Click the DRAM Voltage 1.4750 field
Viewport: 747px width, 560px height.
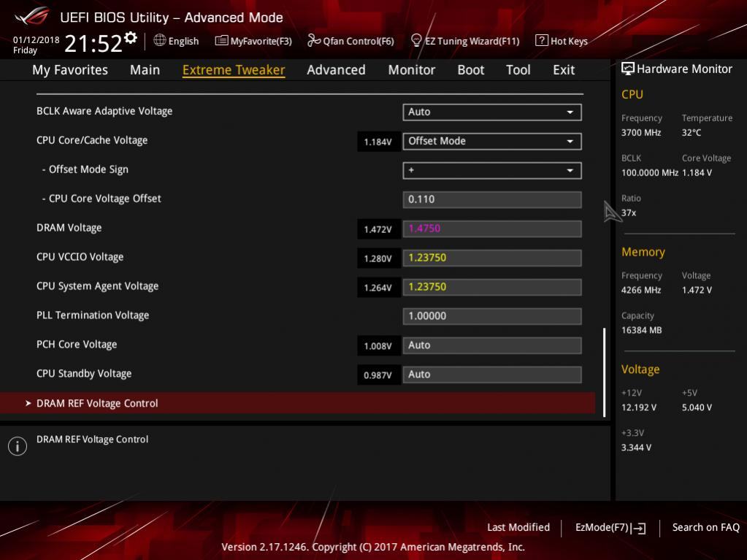pos(492,229)
